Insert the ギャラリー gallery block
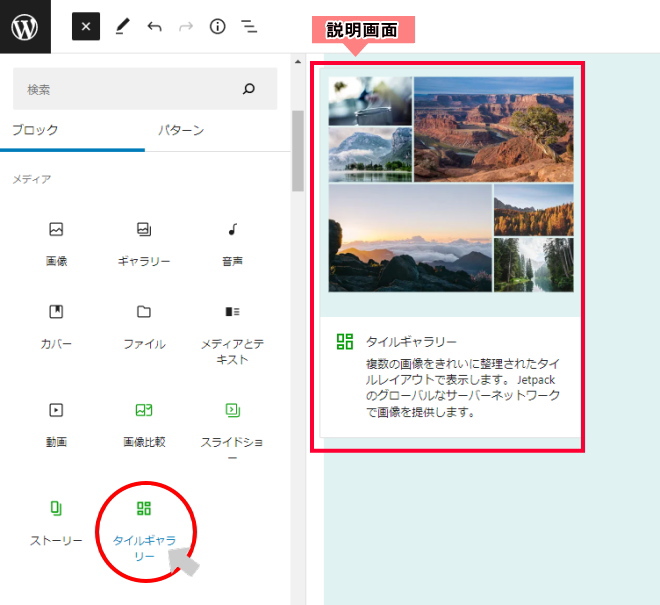 144,244
